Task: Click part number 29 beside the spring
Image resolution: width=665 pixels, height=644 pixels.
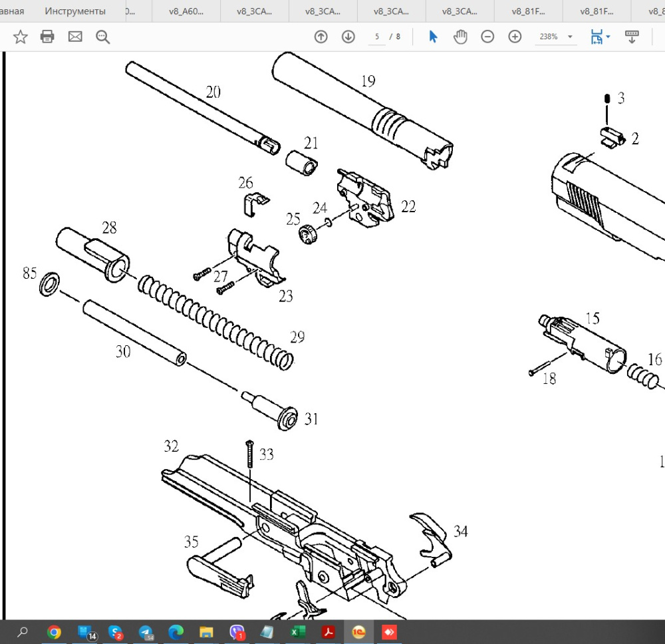Action: tap(297, 337)
